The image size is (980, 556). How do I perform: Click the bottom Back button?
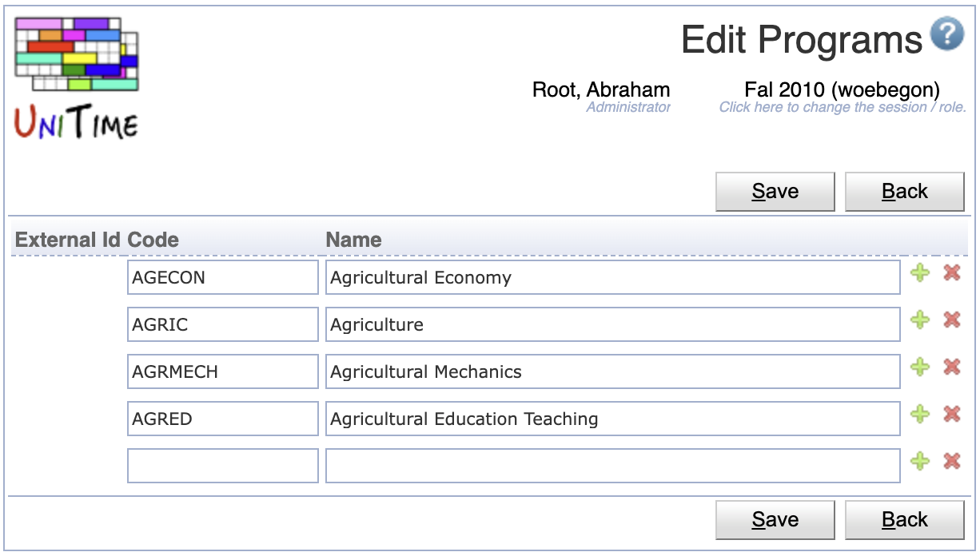click(x=905, y=520)
